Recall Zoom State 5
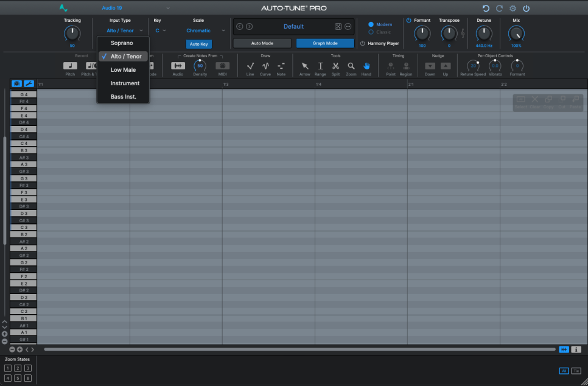Image resolution: width=588 pixels, height=386 pixels. point(18,378)
